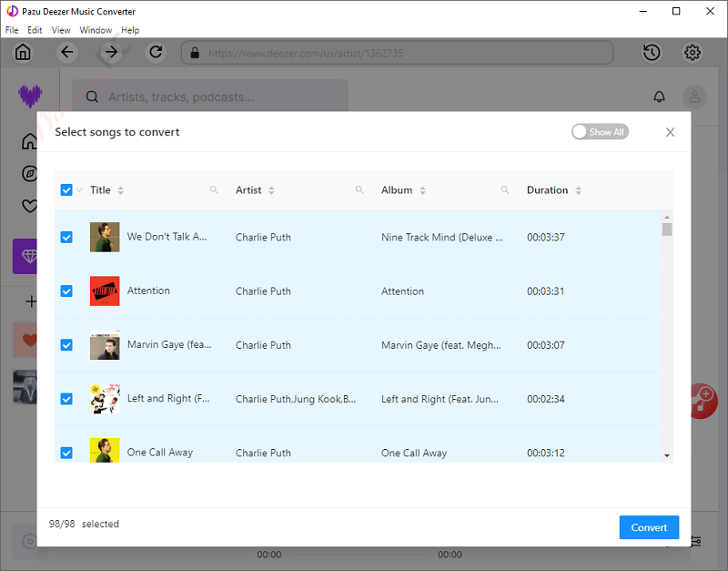Search within the Album column
Viewport: 728px width, 571px height.
click(x=505, y=189)
